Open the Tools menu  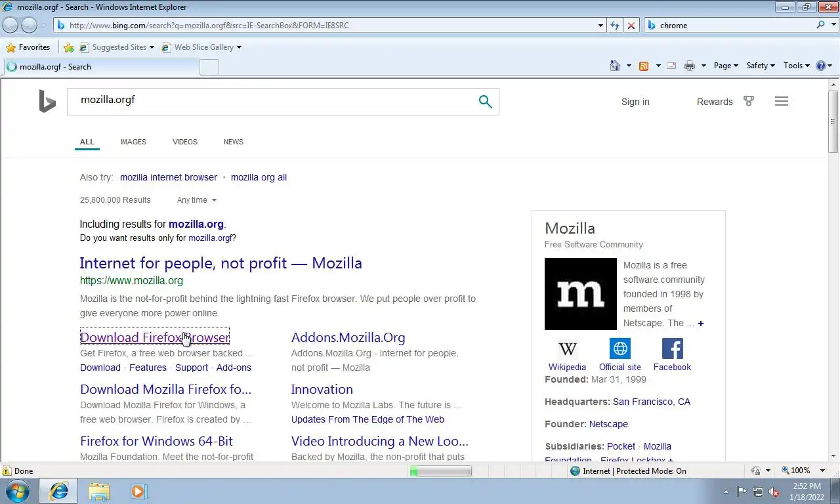point(796,66)
